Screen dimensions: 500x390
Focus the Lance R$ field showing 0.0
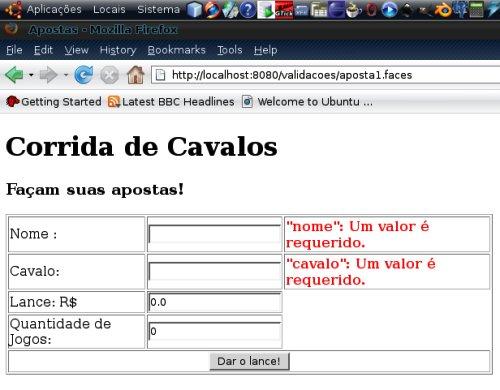coord(215,302)
